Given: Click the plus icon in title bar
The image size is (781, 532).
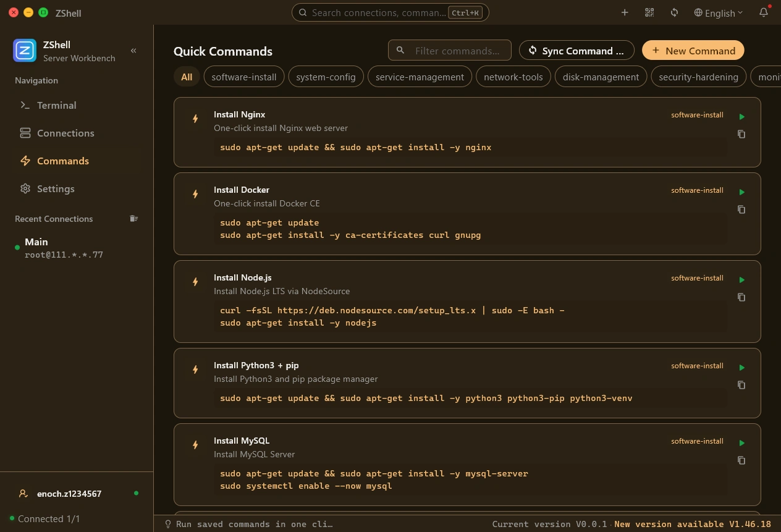Looking at the screenshot, I should click(625, 12).
